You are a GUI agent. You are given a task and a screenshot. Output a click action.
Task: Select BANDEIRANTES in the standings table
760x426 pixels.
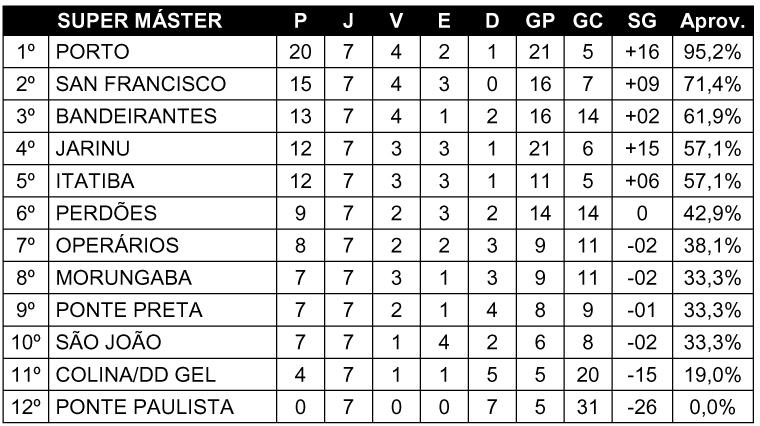pos(136,116)
